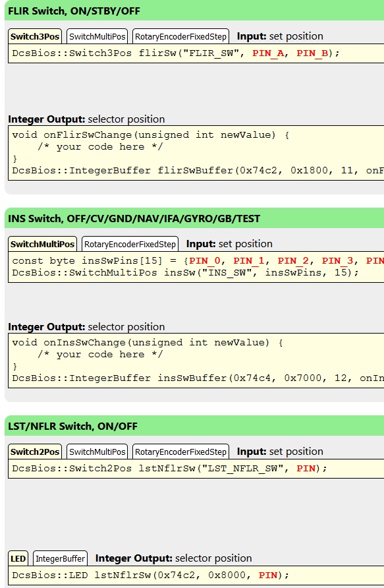Click red PIN in Switch2Pos code

tap(306, 469)
